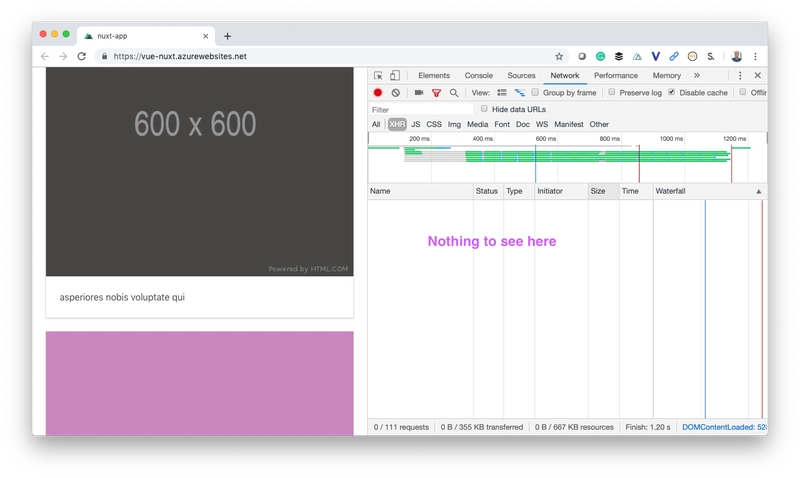Activate the inspect element picker
Viewport: 800px width, 478px height.
click(x=379, y=75)
